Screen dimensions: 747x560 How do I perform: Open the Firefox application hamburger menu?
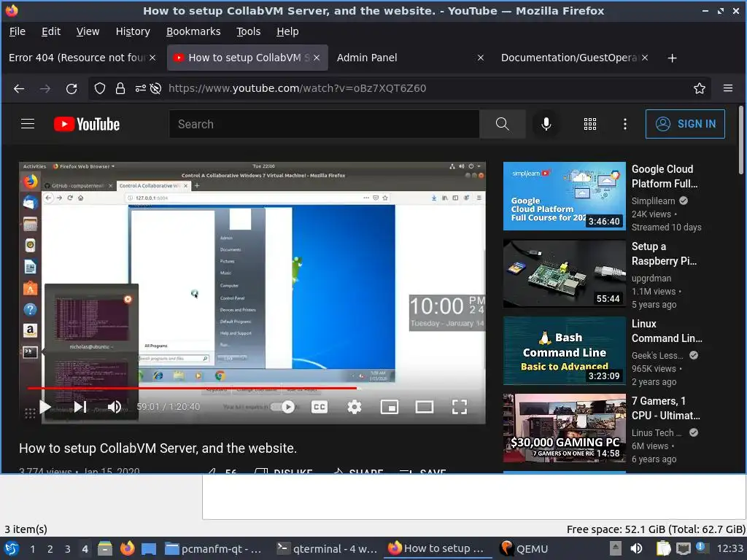[728, 88]
